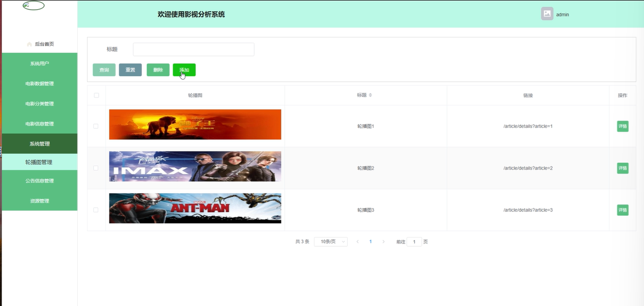
Task: Open the 10条/页 page size dropdown
Action: coord(331,241)
